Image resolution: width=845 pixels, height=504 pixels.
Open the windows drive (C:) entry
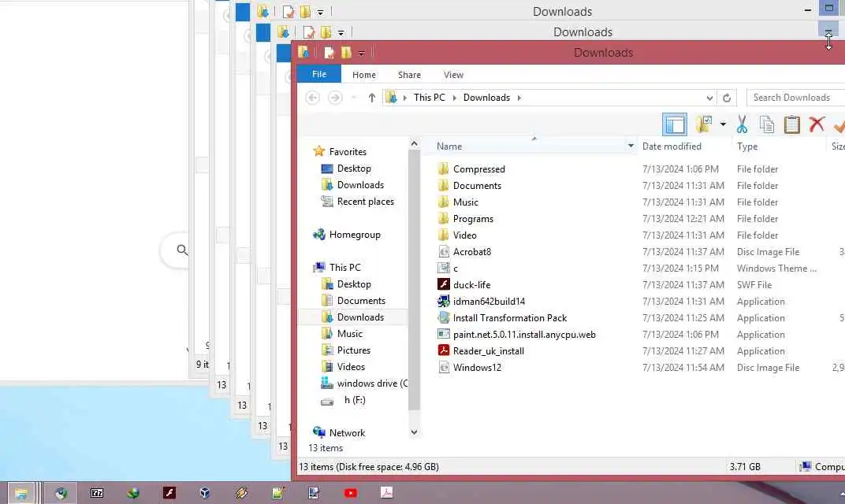372,384
